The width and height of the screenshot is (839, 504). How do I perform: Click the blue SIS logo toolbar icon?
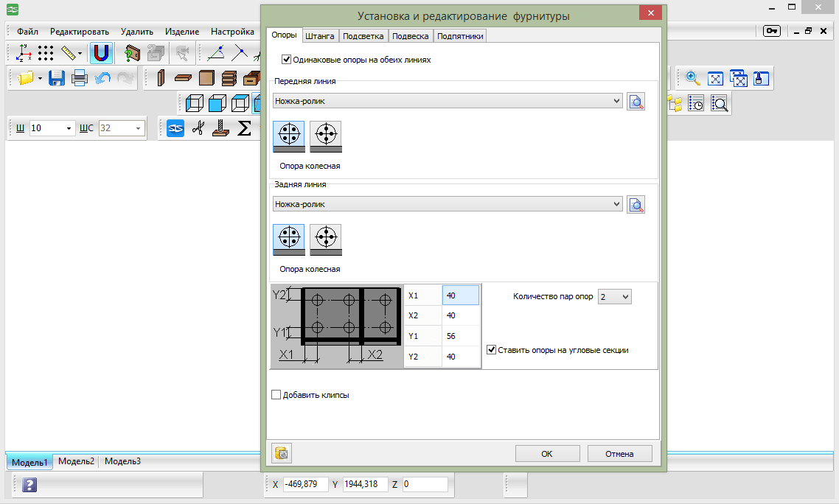coord(175,128)
